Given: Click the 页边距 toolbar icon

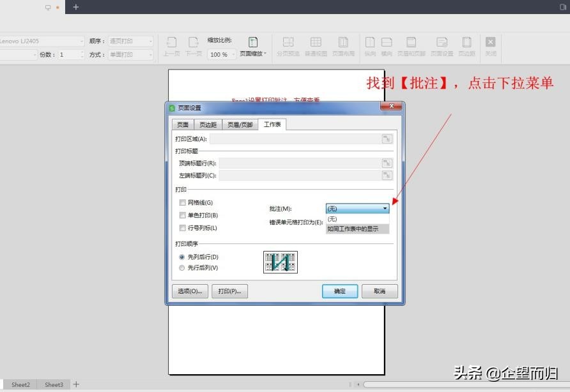Looking at the screenshot, I should click(467, 45).
